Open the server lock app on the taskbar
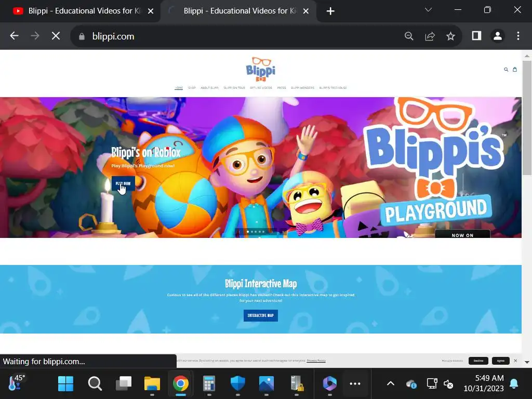532x399 pixels. point(297,384)
